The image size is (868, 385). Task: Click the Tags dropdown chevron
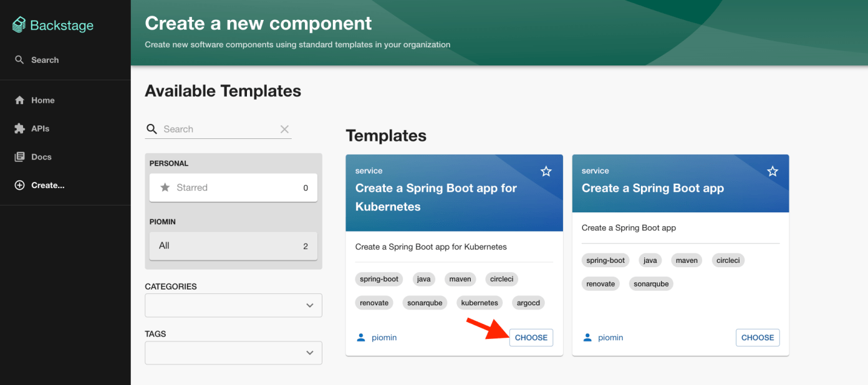click(310, 353)
